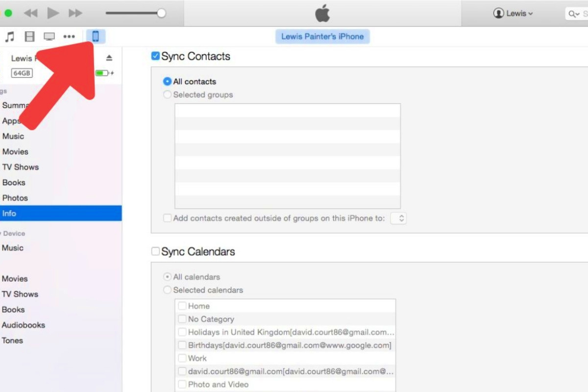Open the Movies film-strip icon
Viewport: 588px width, 392px height.
[x=30, y=36]
